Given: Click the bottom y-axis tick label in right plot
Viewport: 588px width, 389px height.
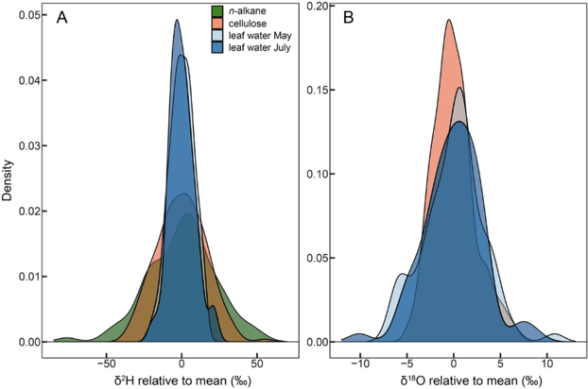Looking at the screenshot, I should [317, 341].
